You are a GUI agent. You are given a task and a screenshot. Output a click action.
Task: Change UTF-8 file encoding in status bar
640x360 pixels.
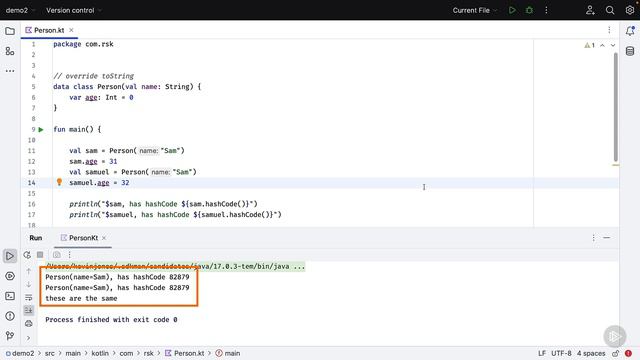tap(561, 353)
